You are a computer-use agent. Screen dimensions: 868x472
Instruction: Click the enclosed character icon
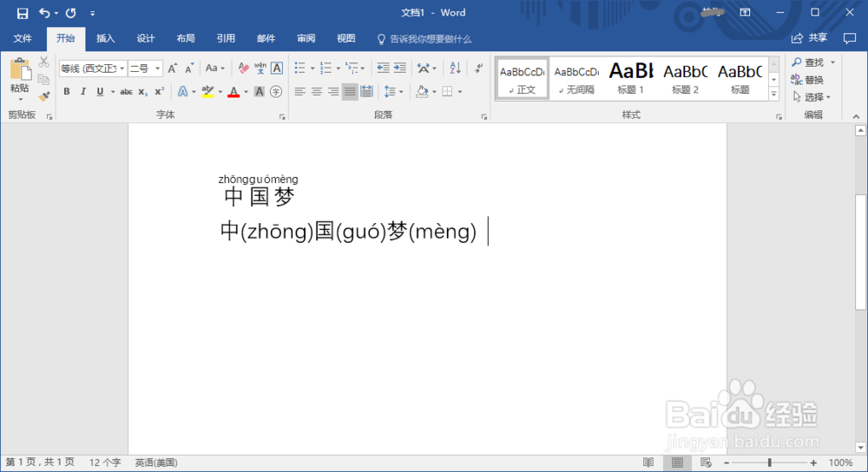276,91
